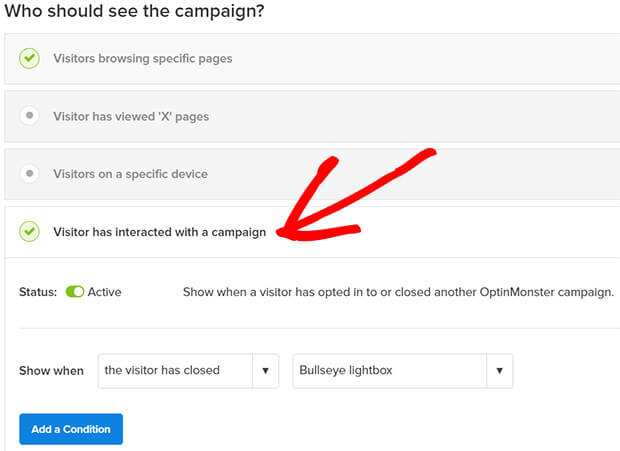Screen dimensions: 620x451
Task: Click empty area of Visitors on a specific device row
Action: (415, 174)
